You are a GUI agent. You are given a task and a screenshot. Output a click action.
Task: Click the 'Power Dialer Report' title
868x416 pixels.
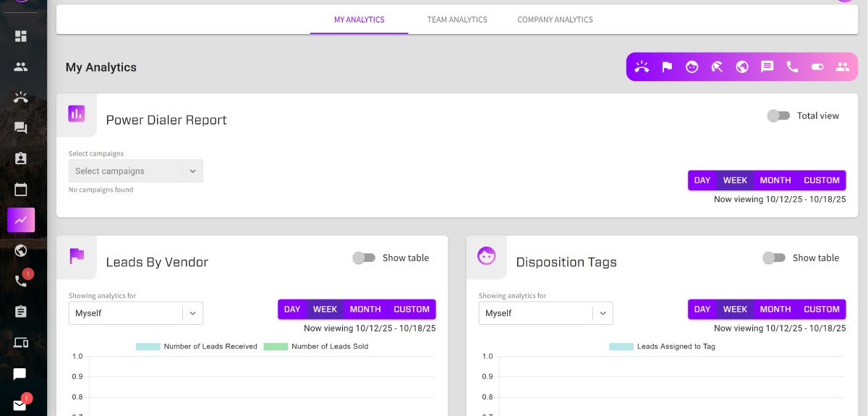[166, 120]
